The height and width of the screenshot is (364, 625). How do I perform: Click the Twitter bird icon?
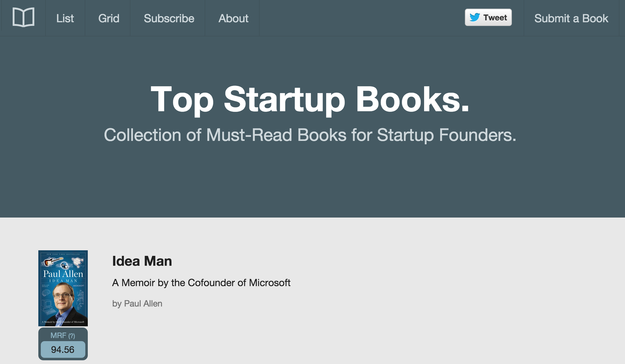click(475, 18)
